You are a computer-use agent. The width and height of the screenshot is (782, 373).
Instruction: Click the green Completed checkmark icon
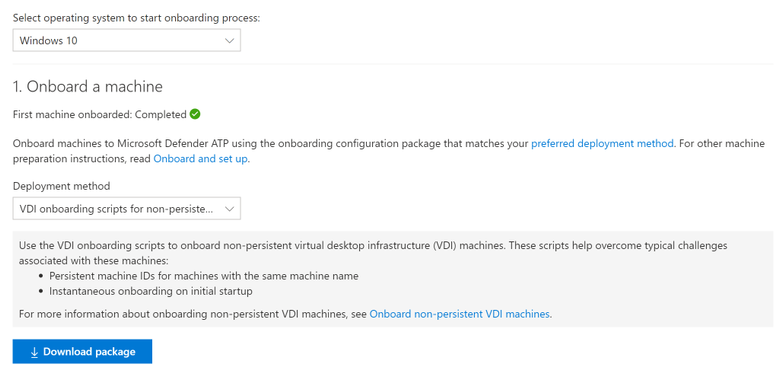pyautogui.click(x=195, y=114)
